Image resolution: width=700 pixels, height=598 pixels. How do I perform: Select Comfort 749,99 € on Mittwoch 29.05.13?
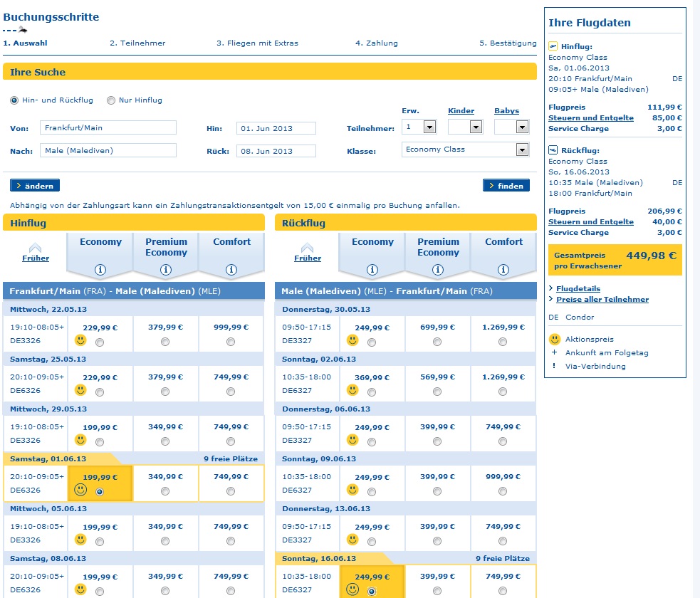230,441
